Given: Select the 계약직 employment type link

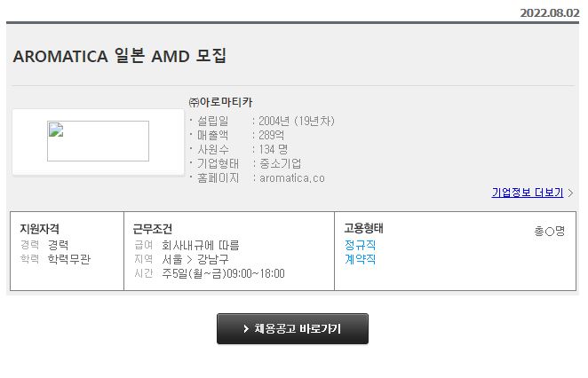Looking at the screenshot, I should tap(360, 259).
